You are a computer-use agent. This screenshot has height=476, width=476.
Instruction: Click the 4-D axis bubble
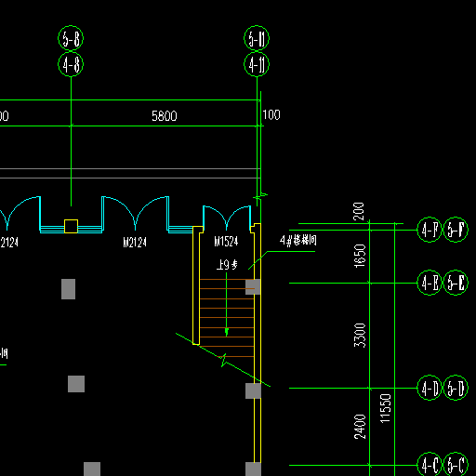430,388
